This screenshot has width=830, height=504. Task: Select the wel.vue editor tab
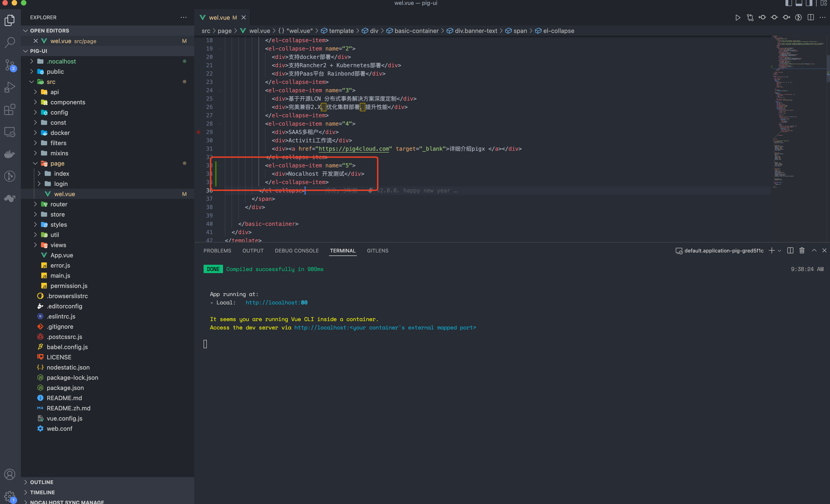point(222,18)
